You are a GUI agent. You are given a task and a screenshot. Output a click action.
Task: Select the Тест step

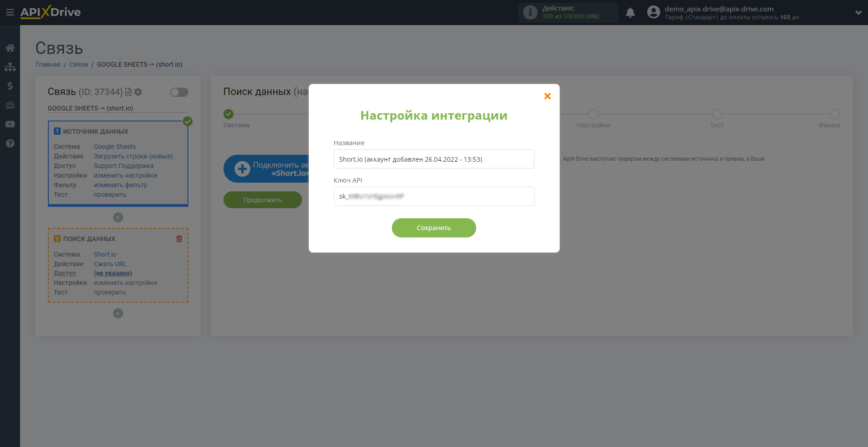tap(717, 114)
